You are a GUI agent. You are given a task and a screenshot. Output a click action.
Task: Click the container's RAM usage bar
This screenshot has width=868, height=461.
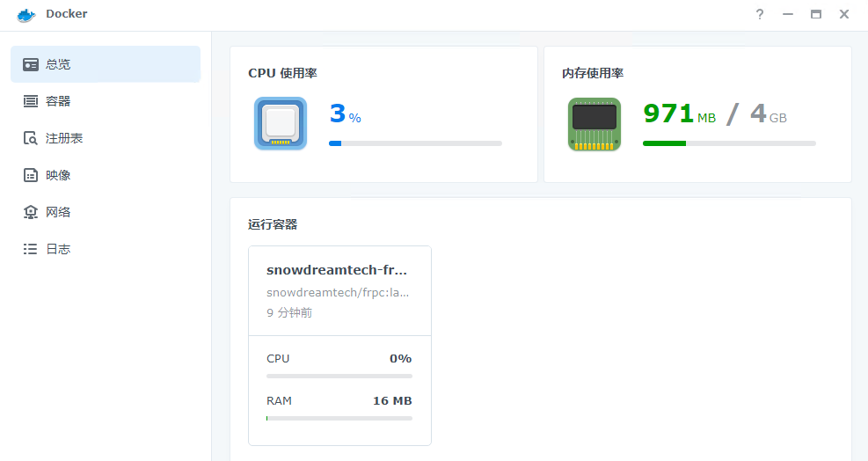339,418
